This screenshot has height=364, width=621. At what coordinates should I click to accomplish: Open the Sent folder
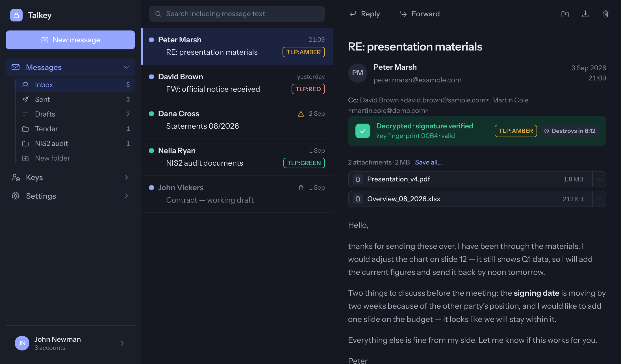click(x=75, y=99)
